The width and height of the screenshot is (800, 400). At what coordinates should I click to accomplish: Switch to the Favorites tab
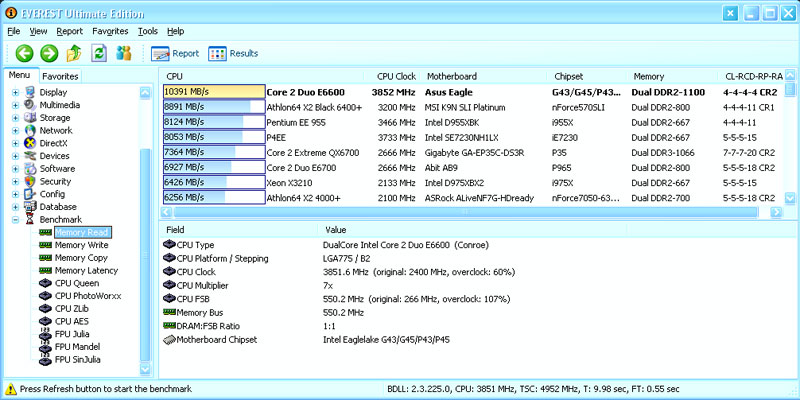tap(60, 77)
